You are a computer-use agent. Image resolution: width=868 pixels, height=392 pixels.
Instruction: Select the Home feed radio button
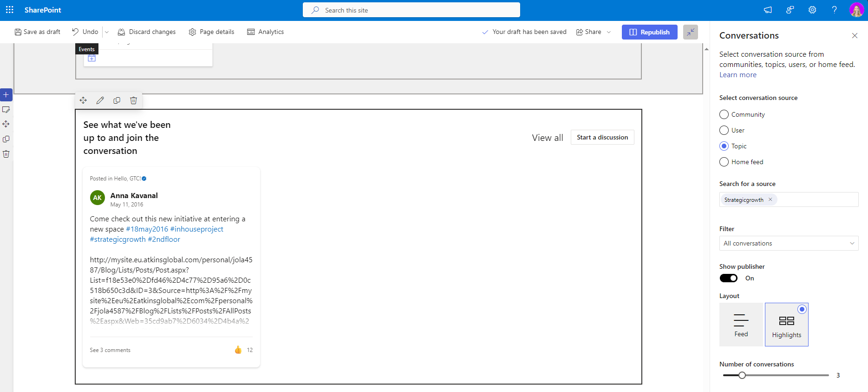click(x=724, y=162)
